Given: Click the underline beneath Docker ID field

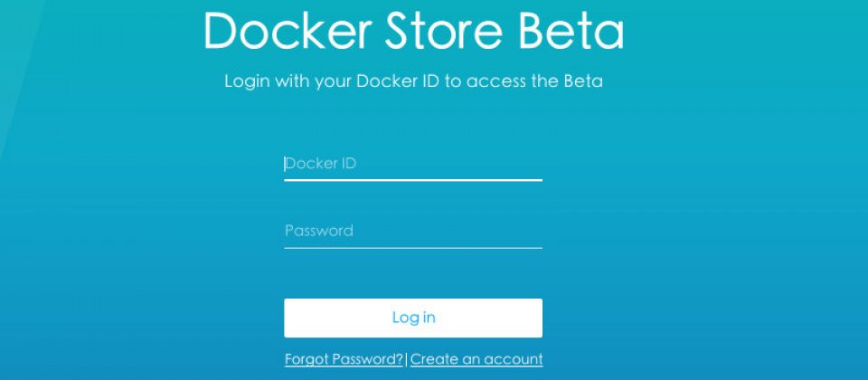Looking at the screenshot, I should (413, 180).
